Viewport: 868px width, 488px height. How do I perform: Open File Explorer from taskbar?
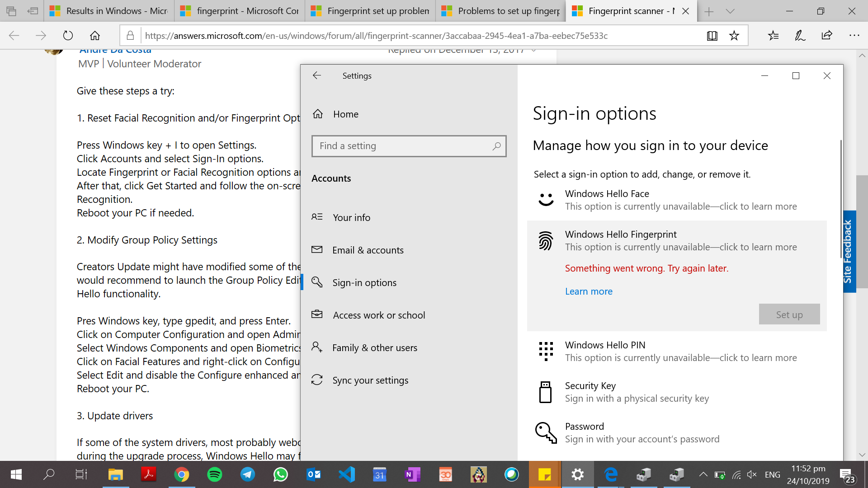coord(116,474)
